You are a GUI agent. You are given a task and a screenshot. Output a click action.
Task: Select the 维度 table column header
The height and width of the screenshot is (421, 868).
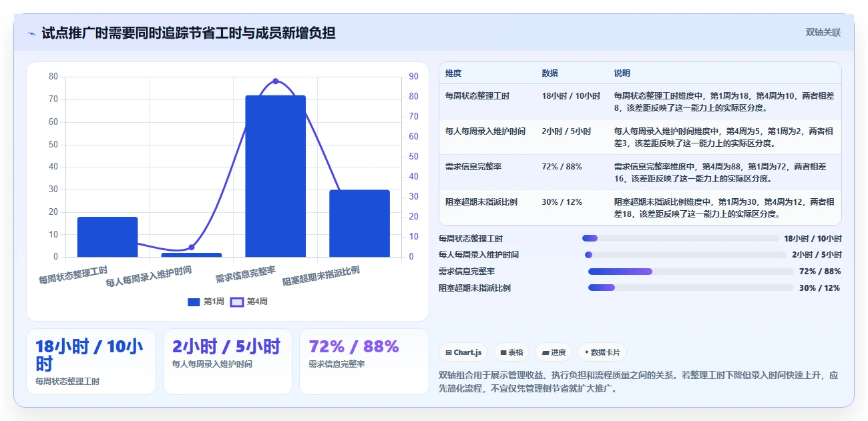(x=453, y=73)
